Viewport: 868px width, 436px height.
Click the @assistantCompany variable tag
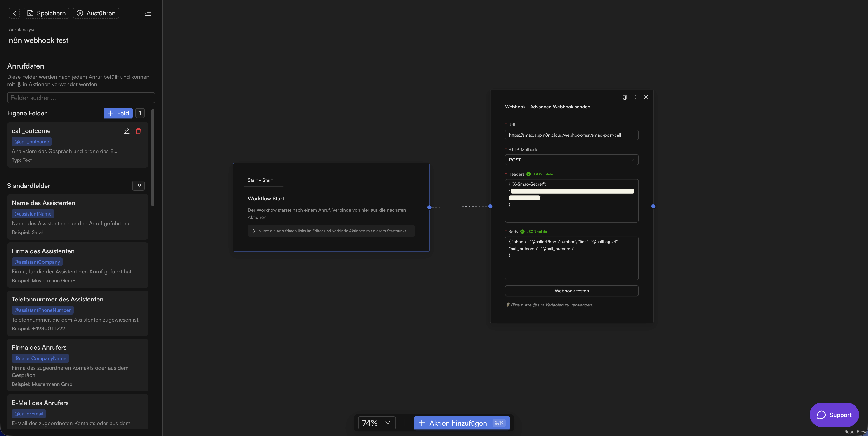tap(37, 262)
